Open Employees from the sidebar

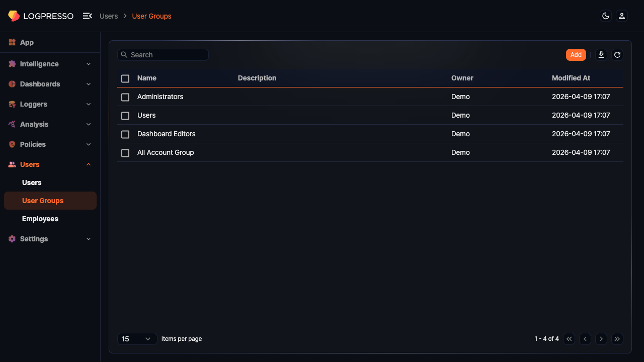tap(40, 219)
